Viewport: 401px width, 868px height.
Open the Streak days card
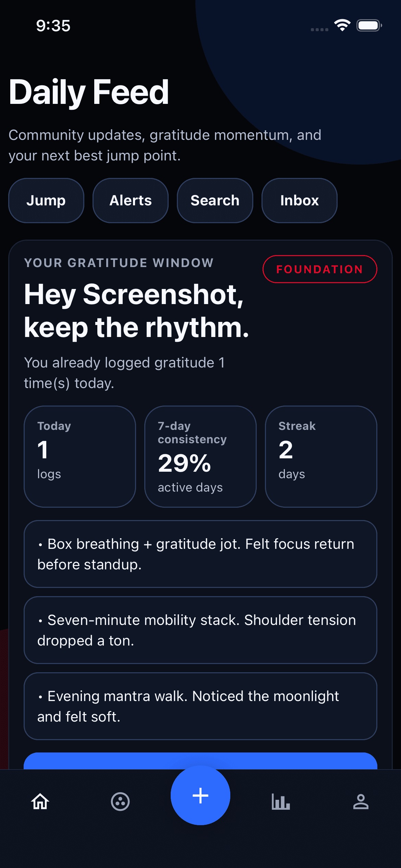(321, 456)
